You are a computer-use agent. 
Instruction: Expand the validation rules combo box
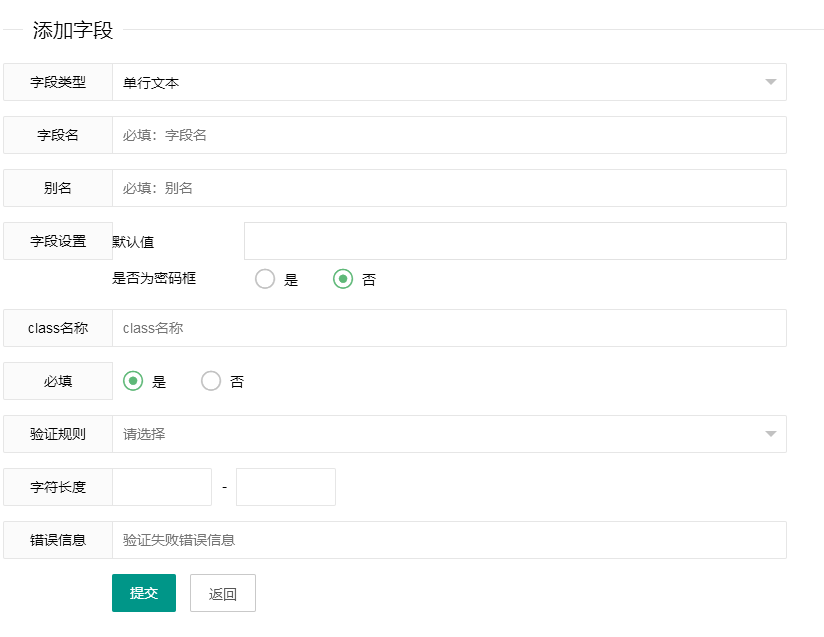coord(769,434)
